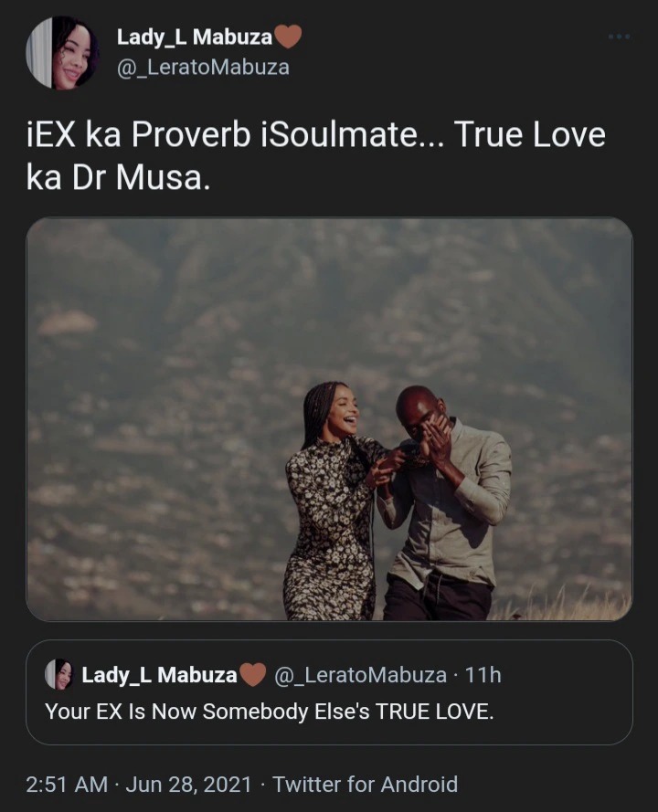Open the three-dot more options menu
The width and height of the screenshot is (658, 812).
tap(619, 37)
